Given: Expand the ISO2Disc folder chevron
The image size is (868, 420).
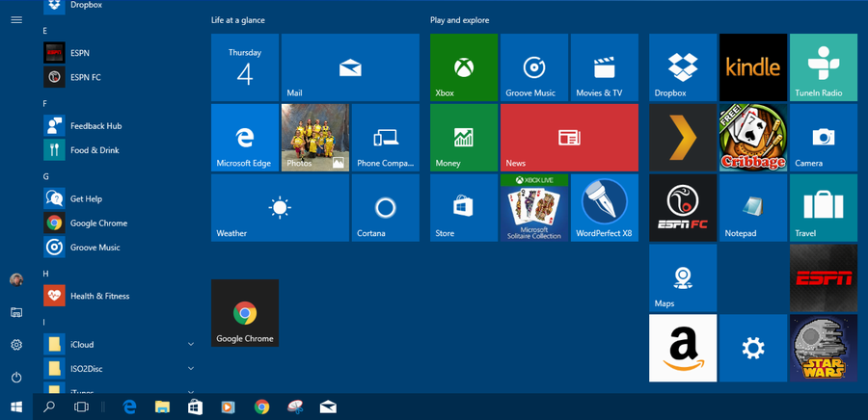Looking at the screenshot, I should (190, 369).
